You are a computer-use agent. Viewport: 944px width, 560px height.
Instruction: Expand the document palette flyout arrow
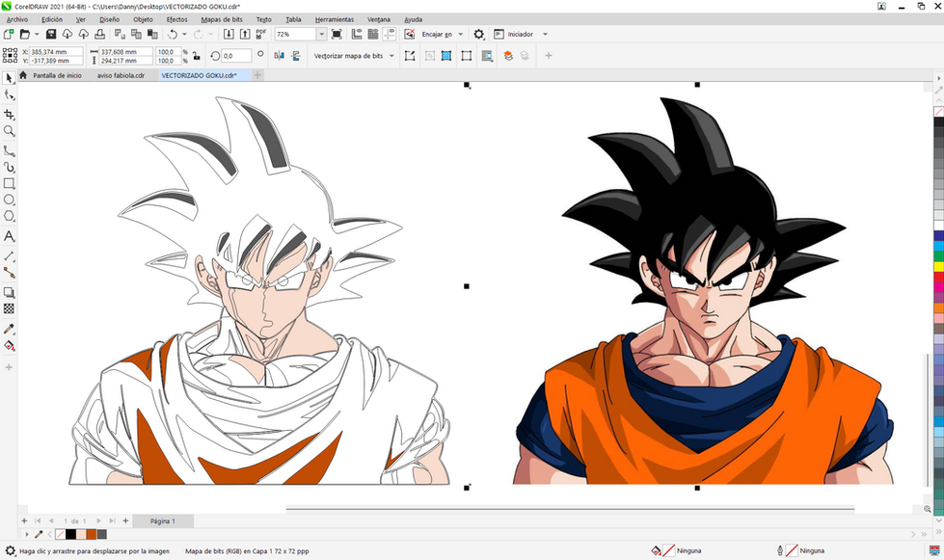(x=26, y=534)
